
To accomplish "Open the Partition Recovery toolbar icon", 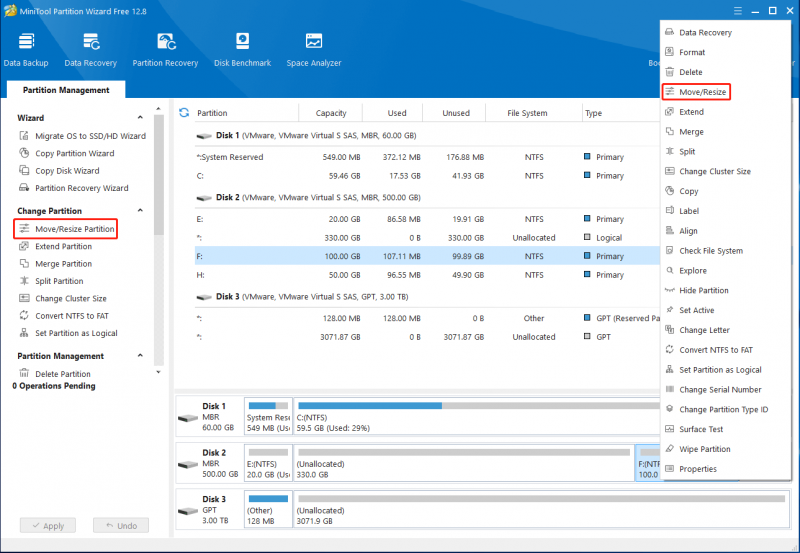I will click(166, 41).
